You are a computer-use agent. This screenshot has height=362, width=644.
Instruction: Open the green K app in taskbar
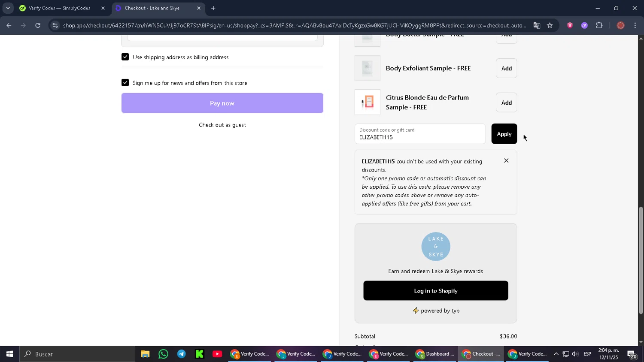199,354
